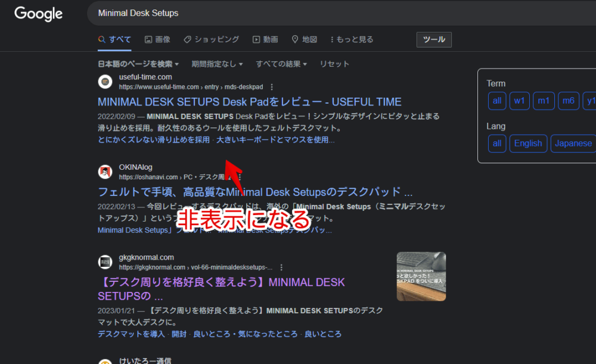Select the すべて tab
This screenshot has width=596, height=364.
(114, 39)
